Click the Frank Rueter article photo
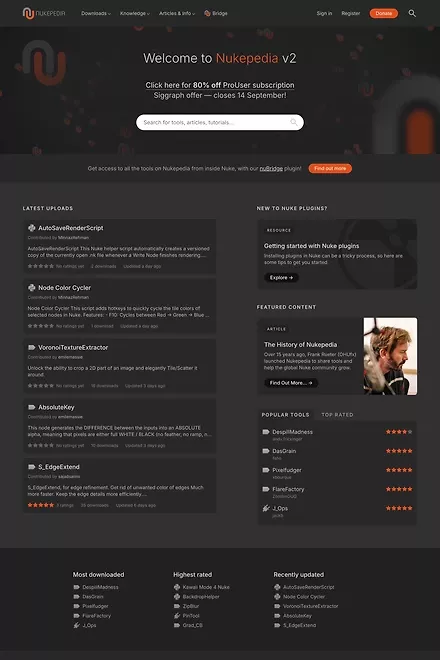 (390, 356)
